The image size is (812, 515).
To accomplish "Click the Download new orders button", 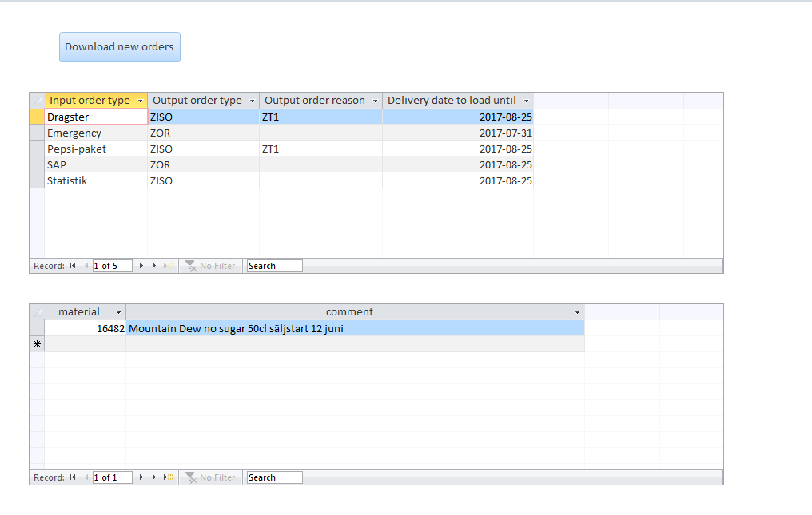I will [x=120, y=47].
